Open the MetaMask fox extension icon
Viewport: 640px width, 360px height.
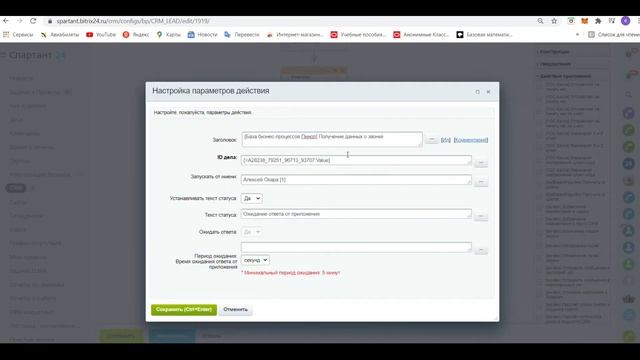click(x=584, y=21)
